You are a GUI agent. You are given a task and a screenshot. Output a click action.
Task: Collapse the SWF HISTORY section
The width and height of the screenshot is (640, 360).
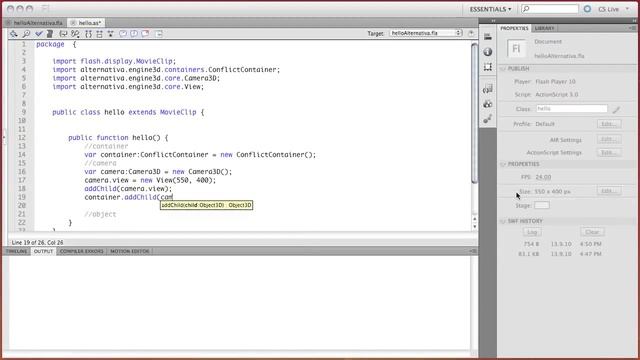(503, 221)
